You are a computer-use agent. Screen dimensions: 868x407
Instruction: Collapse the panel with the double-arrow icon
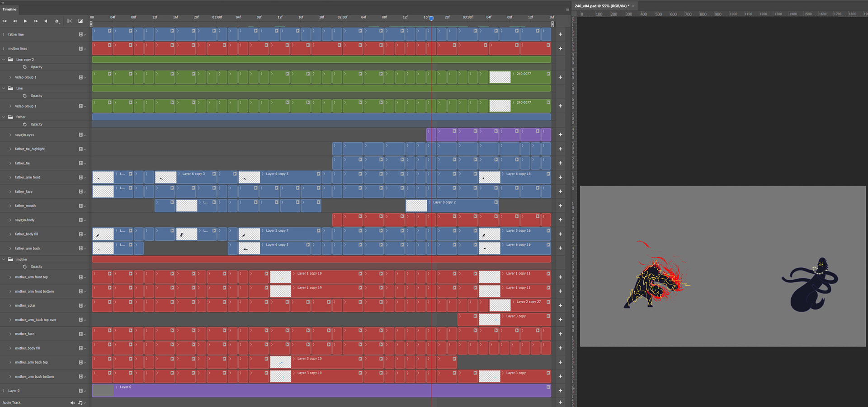2,2
